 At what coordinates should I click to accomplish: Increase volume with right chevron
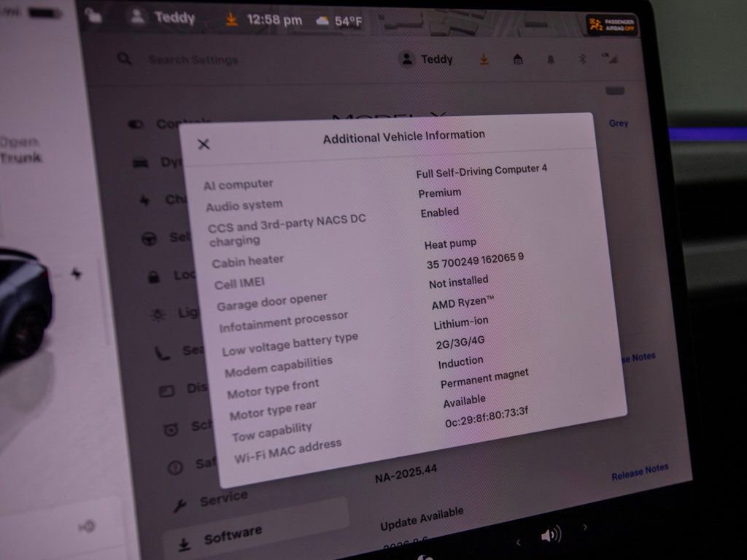(x=585, y=526)
